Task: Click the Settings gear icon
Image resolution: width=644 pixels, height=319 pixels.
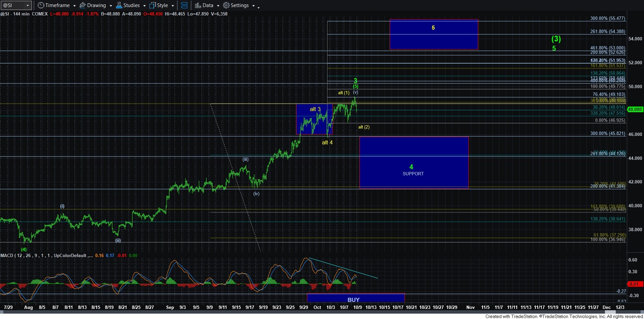Action: pyautogui.click(x=226, y=5)
